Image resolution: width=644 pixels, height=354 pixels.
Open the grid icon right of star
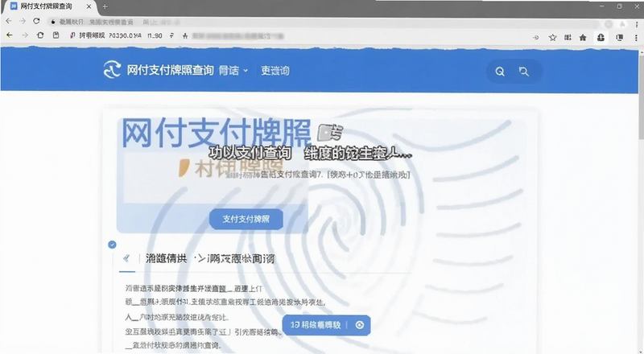coord(568,38)
